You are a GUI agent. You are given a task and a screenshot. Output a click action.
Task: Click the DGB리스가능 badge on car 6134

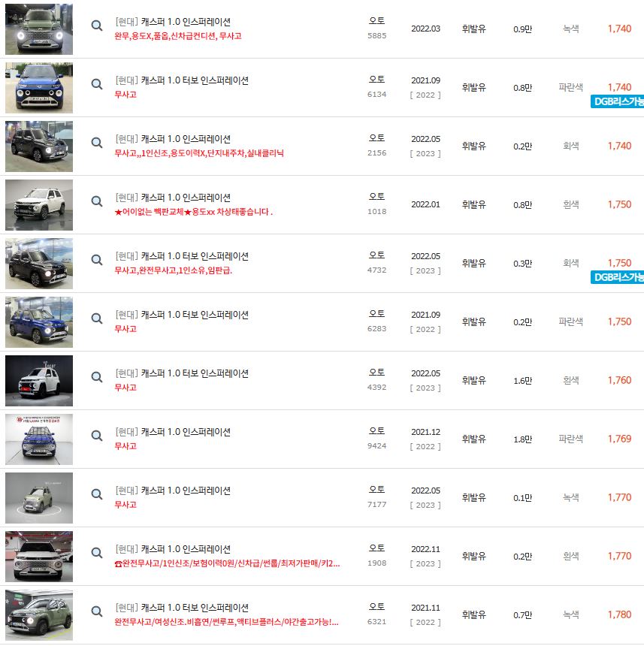pos(617,101)
